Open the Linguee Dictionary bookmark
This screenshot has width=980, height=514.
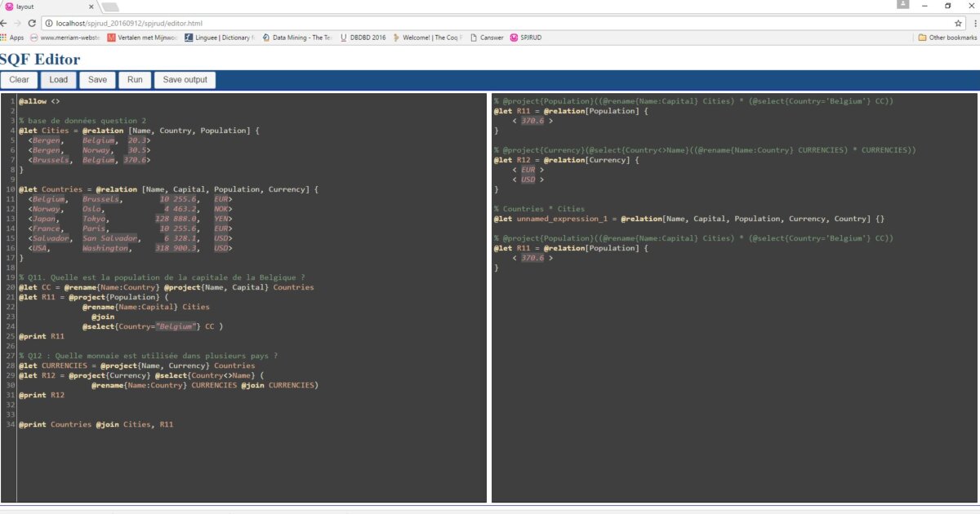pyautogui.click(x=220, y=38)
